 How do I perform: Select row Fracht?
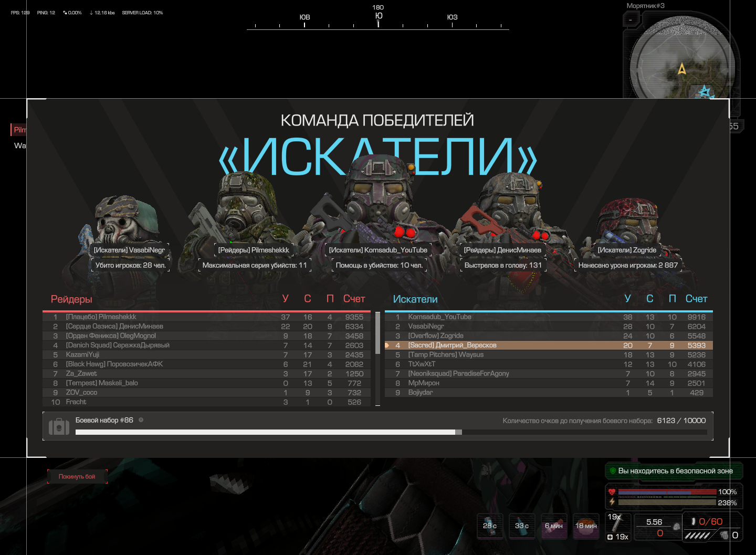click(x=207, y=402)
